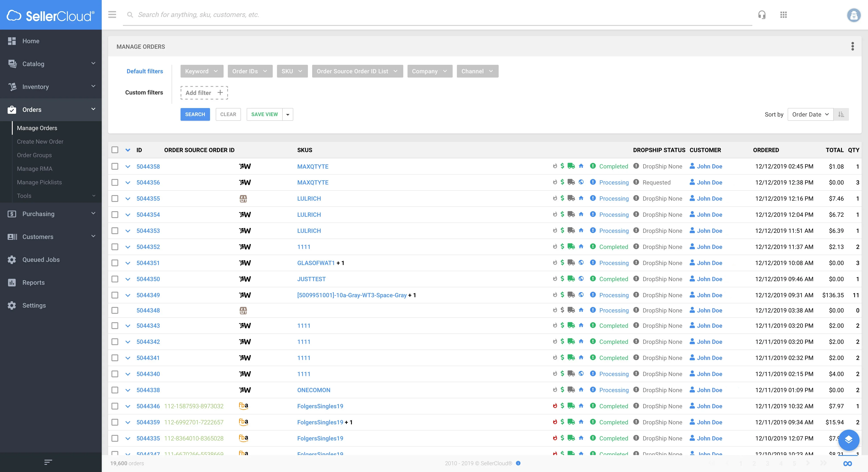Open Create New Order in sidebar
Screen dimensions: 868x472
[40, 142]
